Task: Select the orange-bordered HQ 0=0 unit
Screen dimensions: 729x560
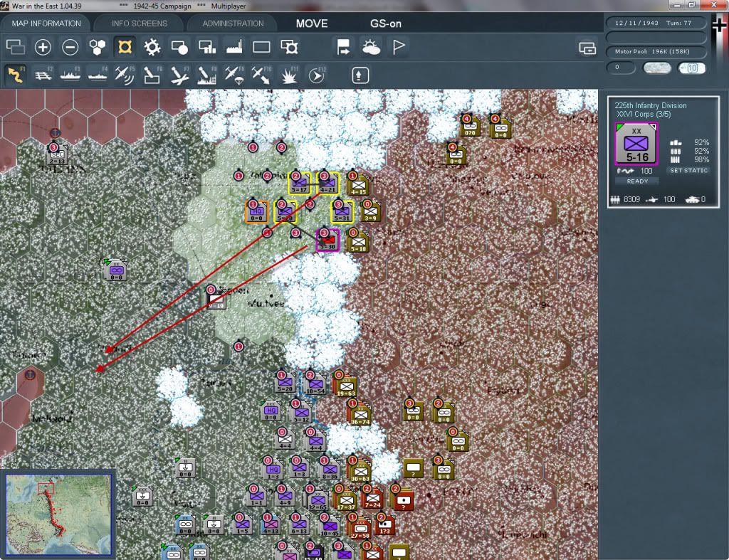Action: [x=256, y=211]
